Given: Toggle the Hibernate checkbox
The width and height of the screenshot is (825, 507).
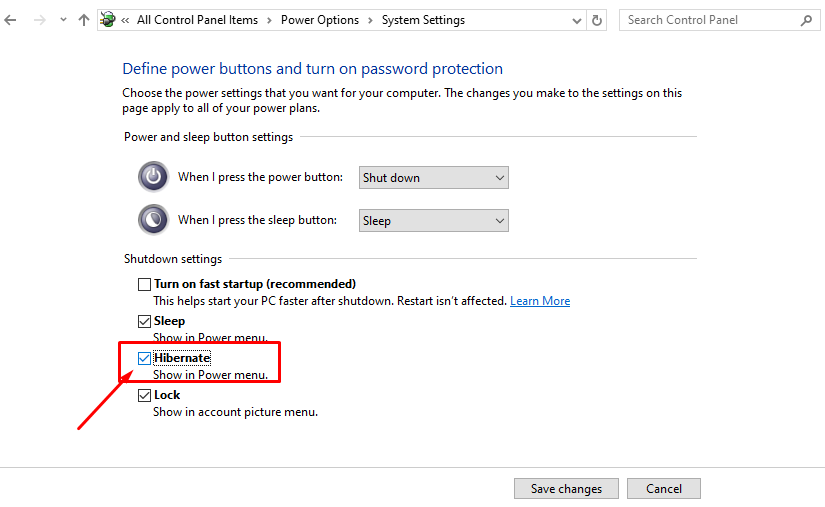Looking at the screenshot, I should pos(145,358).
